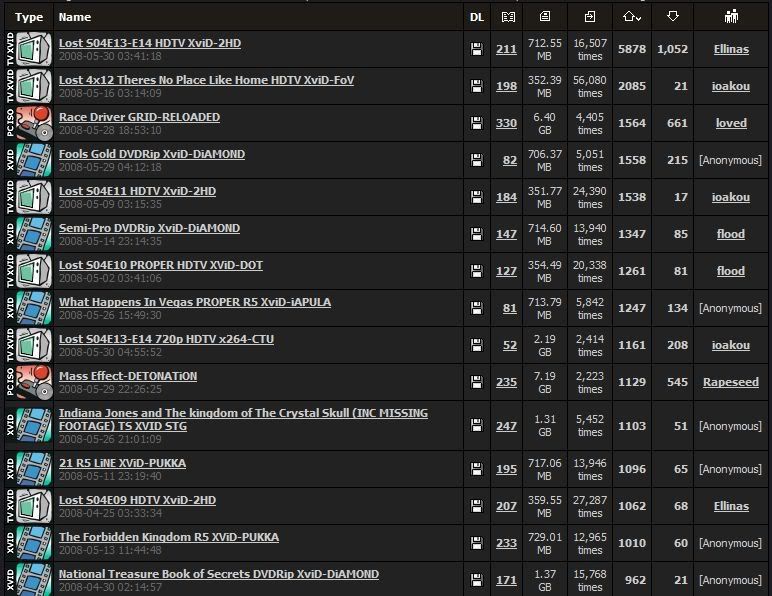Sort the list by the Name column header

[x=75, y=17]
